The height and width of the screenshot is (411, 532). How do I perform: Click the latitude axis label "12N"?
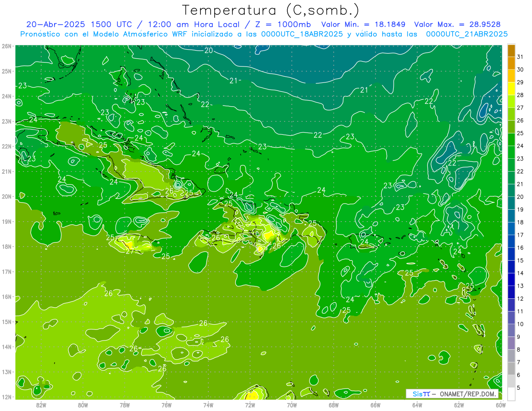pyautogui.click(x=6, y=397)
